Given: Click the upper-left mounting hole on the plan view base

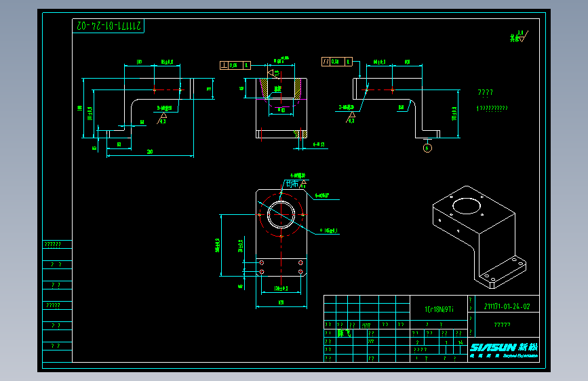Looking at the screenshot, I should [262, 263].
